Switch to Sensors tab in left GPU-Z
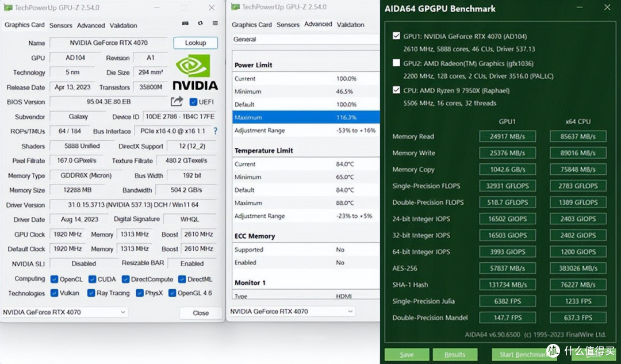Screen dimensions: 621x364 click(x=60, y=25)
